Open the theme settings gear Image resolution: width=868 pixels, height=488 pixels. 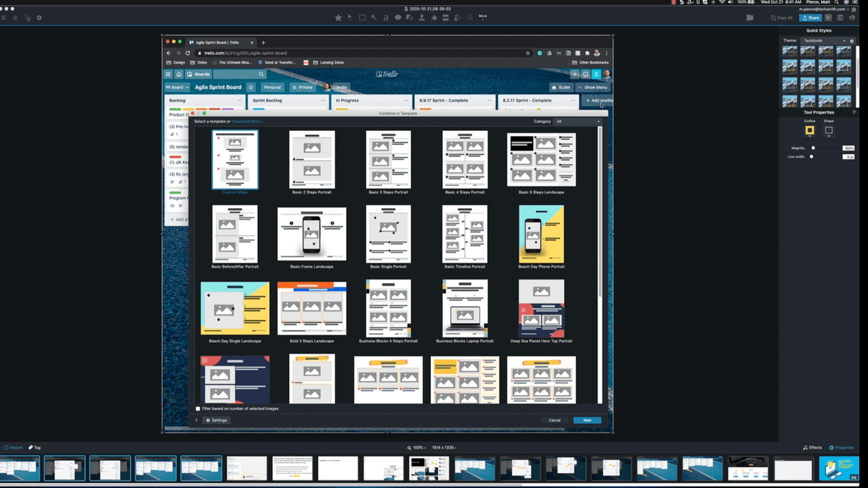coord(852,41)
